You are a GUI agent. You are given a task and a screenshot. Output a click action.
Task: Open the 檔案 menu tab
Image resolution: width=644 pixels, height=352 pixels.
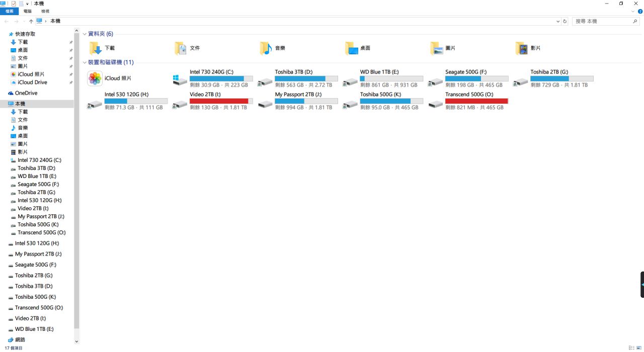point(9,11)
